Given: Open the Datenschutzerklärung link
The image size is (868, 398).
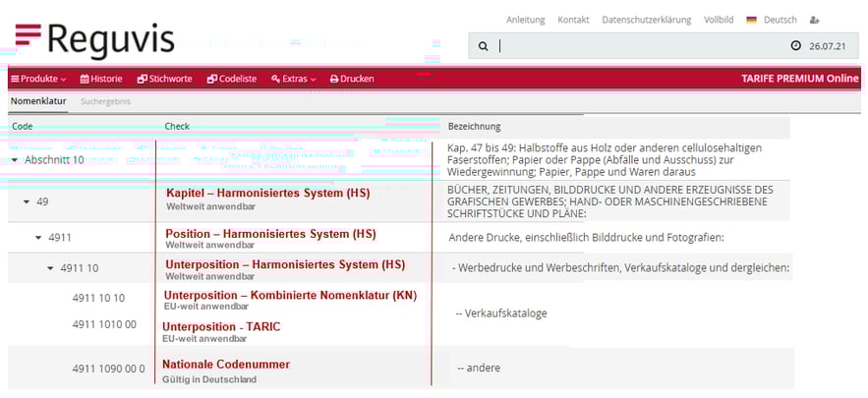Looking at the screenshot, I should coord(646,20).
